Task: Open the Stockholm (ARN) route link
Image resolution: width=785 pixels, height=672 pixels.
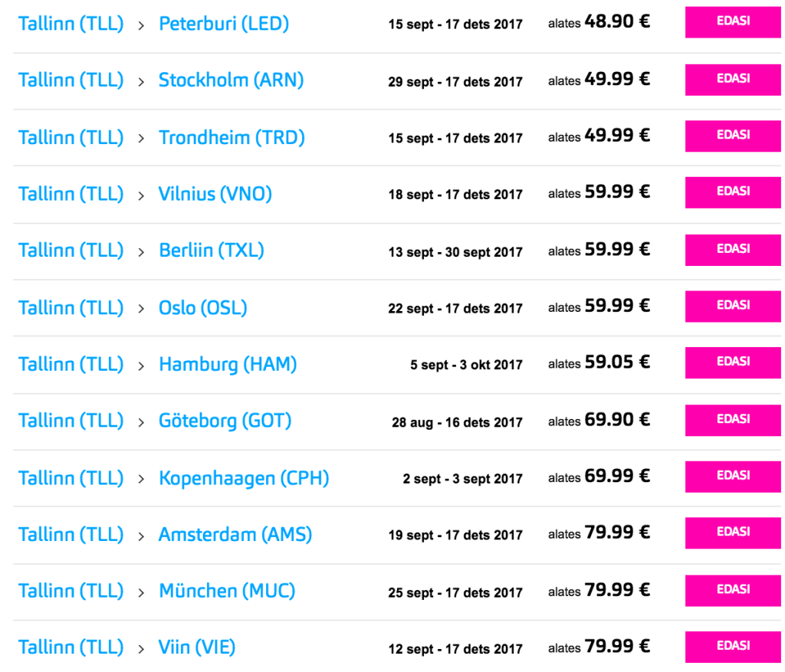Action: coord(231,80)
